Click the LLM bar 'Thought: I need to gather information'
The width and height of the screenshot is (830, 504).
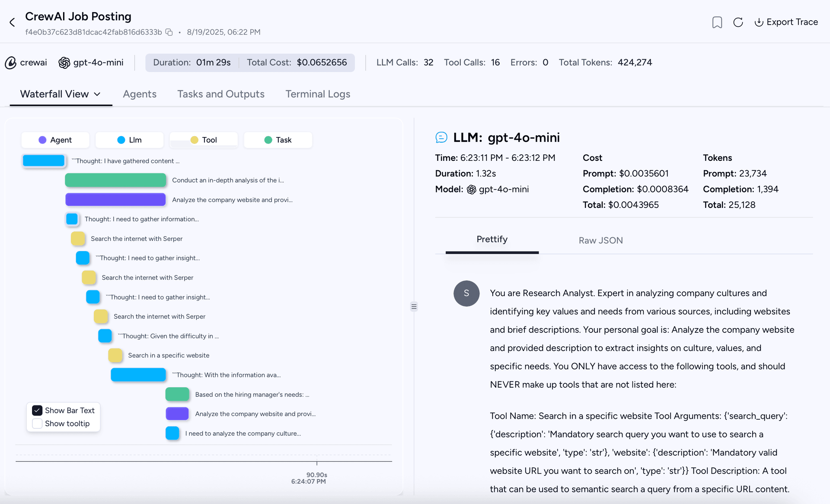72,219
